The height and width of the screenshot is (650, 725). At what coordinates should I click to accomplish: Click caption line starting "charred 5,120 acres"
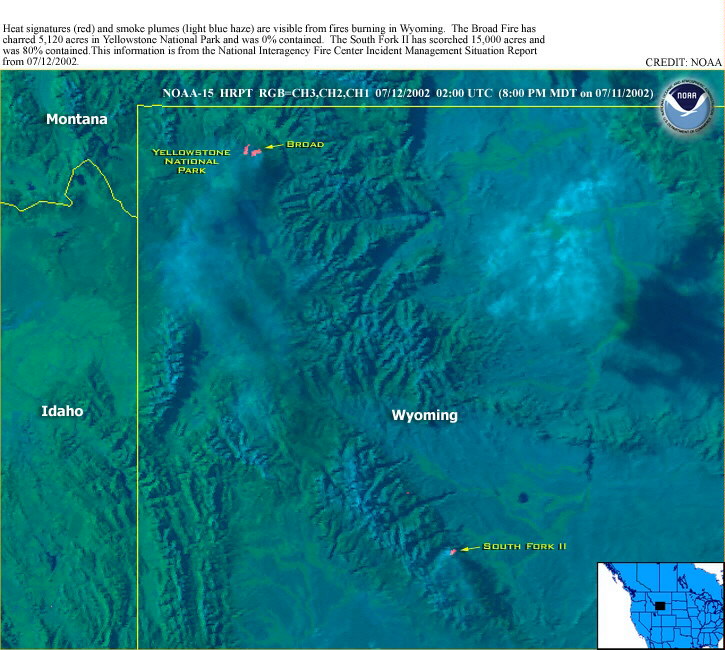(x=274, y=40)
